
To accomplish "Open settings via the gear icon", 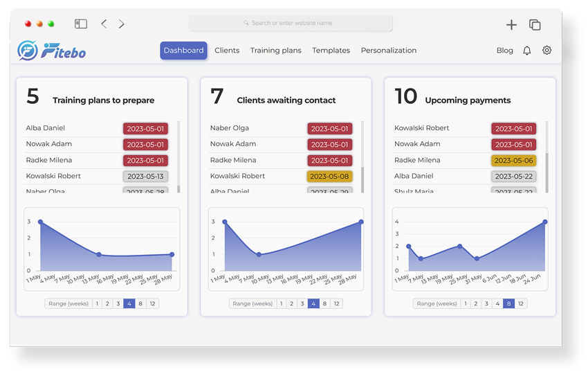I will 547,51.
